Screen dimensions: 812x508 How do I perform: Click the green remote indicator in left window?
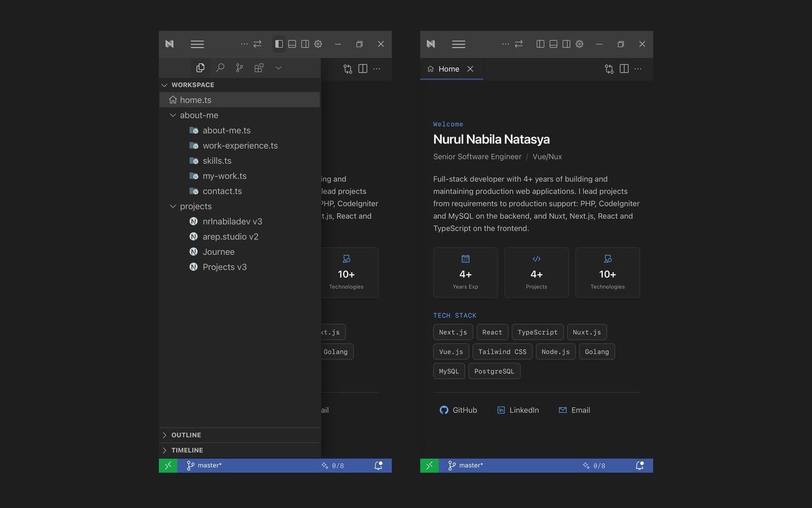point(168,465)
